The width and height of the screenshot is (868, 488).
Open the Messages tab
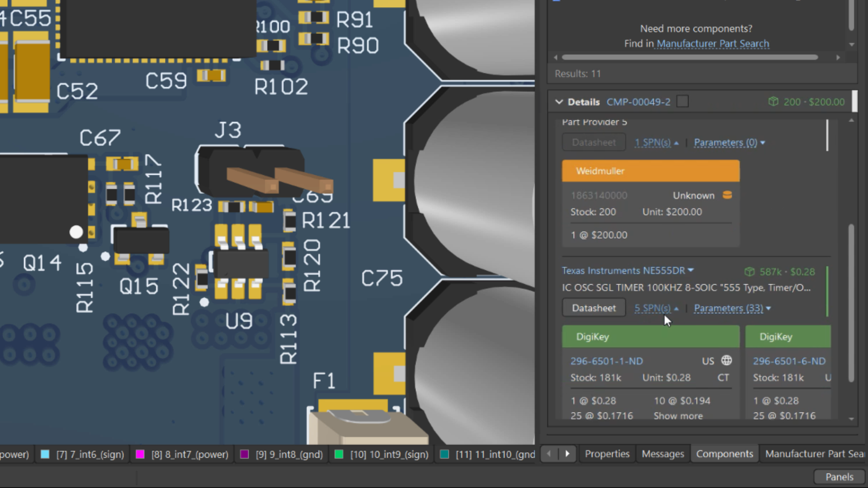point(663,454)
